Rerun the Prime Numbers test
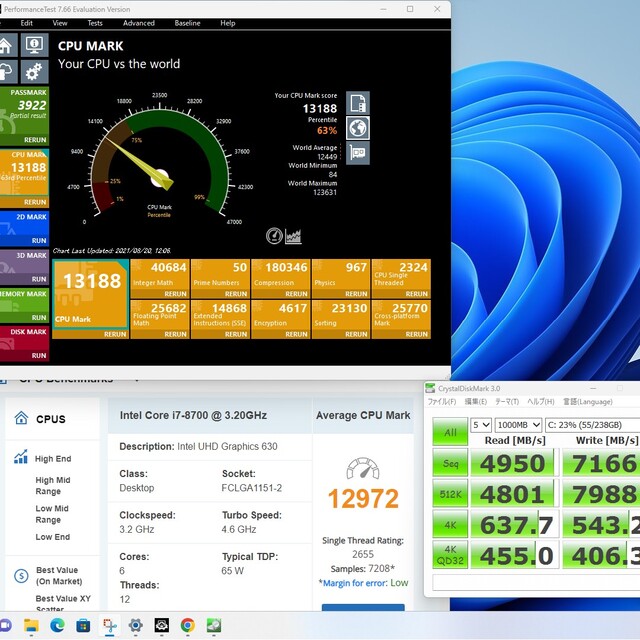This screenshot has width=640, height=640. [236, 294]
